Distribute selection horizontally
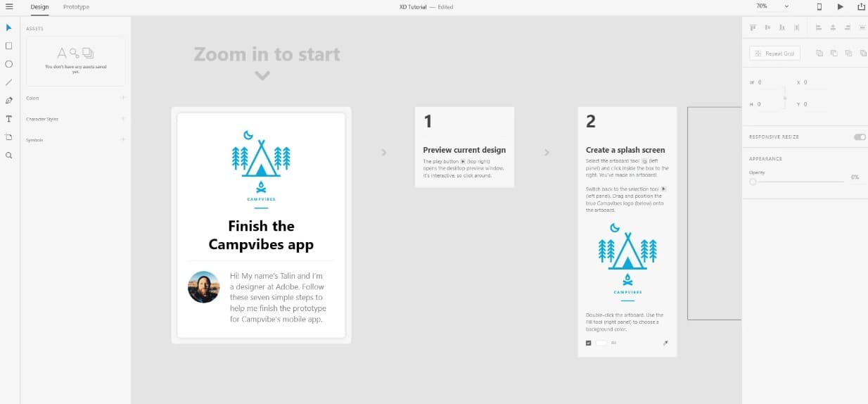The width and height of the screenshot is (868, 404). point(862,27)
